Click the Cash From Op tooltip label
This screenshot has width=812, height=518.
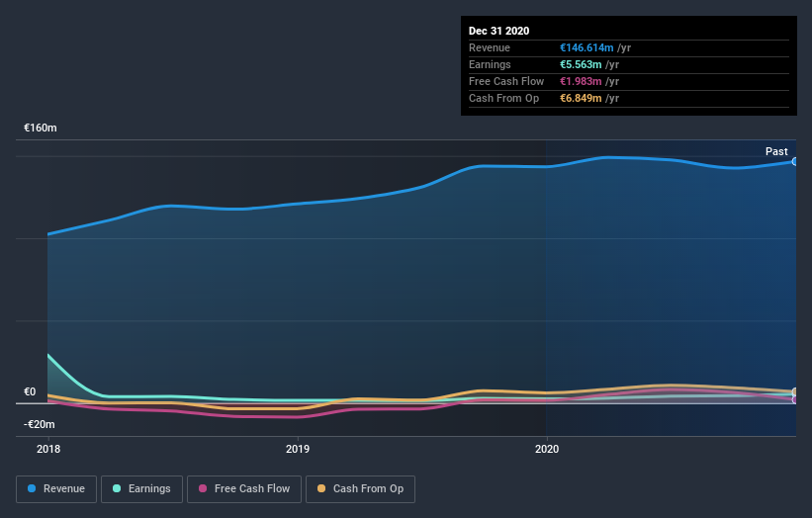coord(503,98)
